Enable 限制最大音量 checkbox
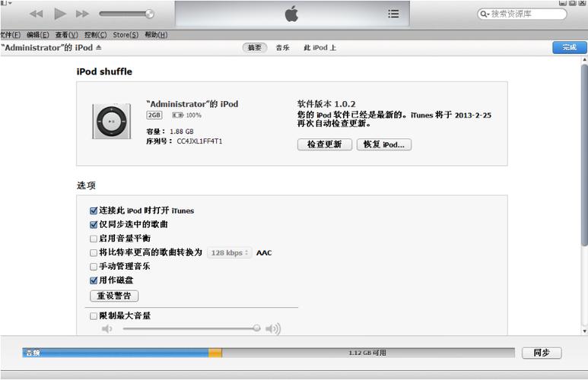The width and height of the screenshot is (588, 380). pyautogui.click(x=94, y=316)
